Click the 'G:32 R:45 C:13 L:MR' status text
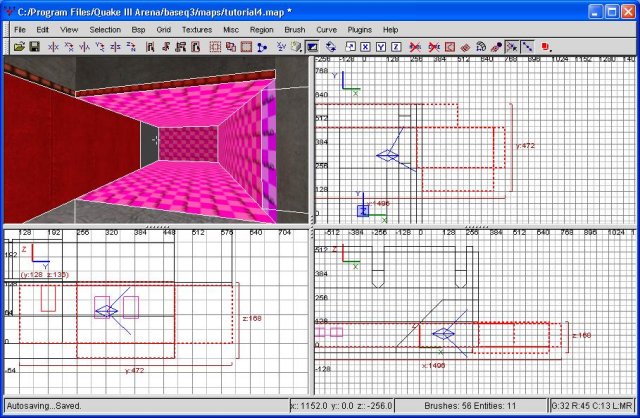 pos(591,406)
